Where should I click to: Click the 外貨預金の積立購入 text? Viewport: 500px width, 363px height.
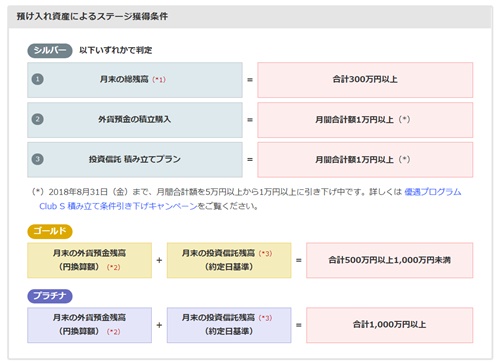pos(134,119)
